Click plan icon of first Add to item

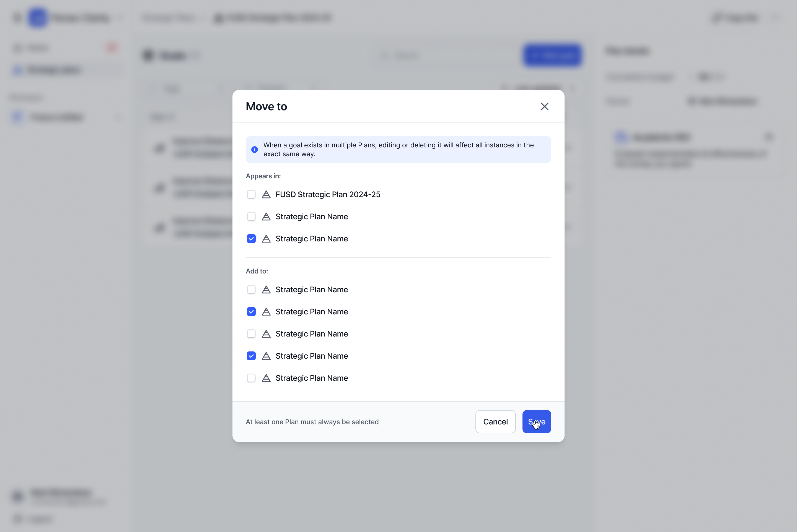(266, 290)
